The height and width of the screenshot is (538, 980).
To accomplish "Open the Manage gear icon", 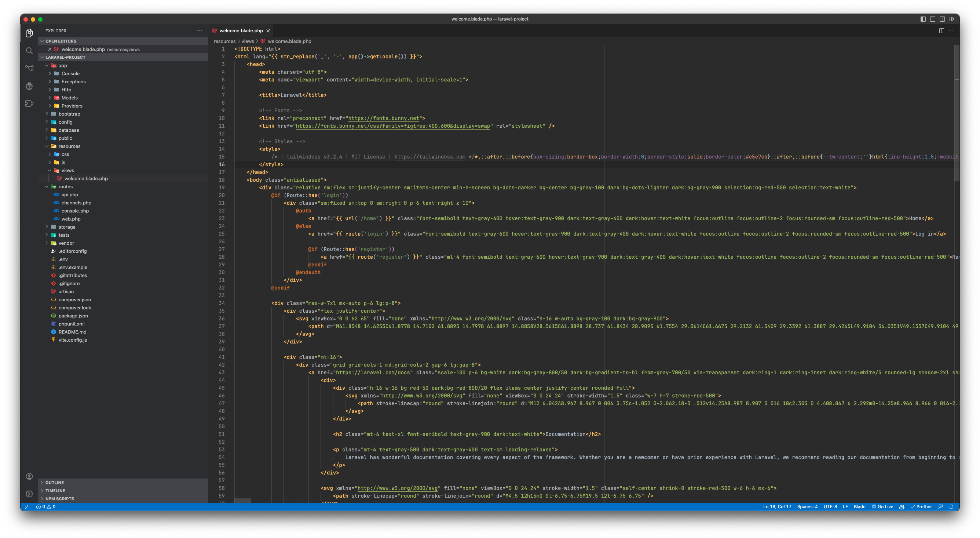I will pyautogui.click(x=29, y=494).
